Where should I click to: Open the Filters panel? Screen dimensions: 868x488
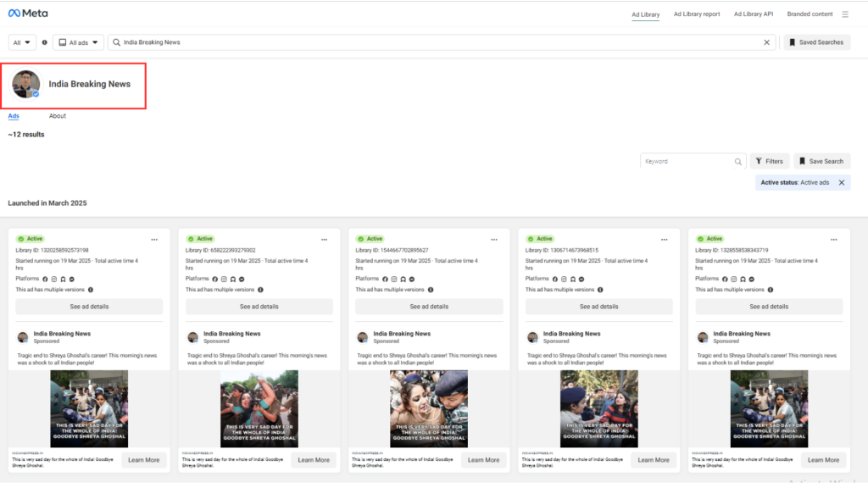pos(770,162)
